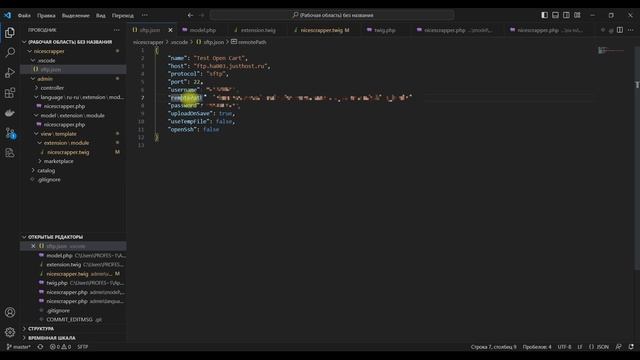The height and width of the screenshot is (360, 640).
Task: Open Source Control view with badge
Action: [10, 133]
